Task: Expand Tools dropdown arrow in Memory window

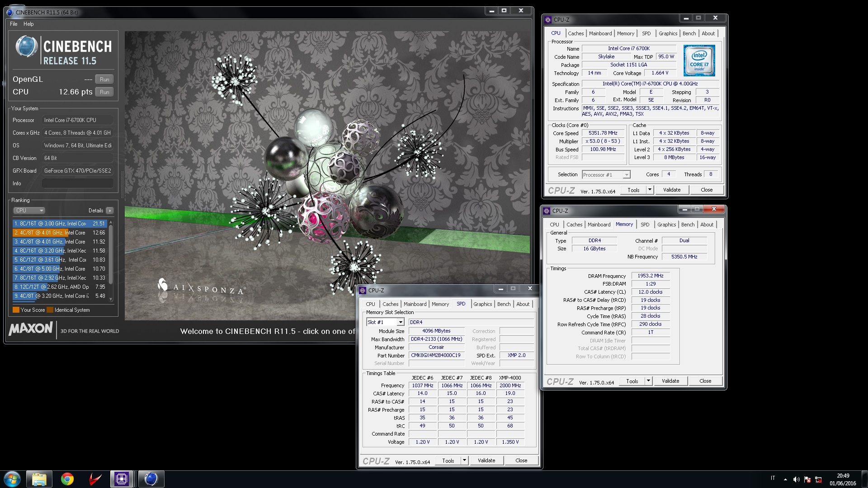Action: (x=648, y=381)
